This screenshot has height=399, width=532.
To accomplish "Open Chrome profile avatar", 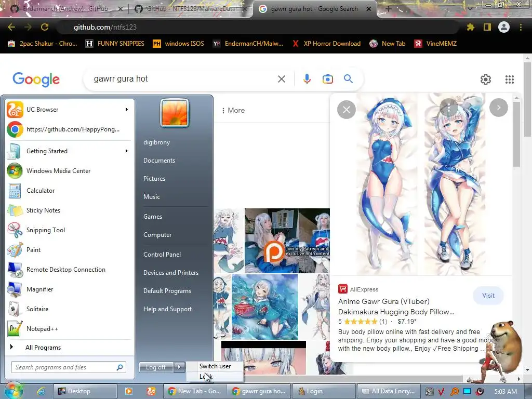I will click(x=504, y=27).
